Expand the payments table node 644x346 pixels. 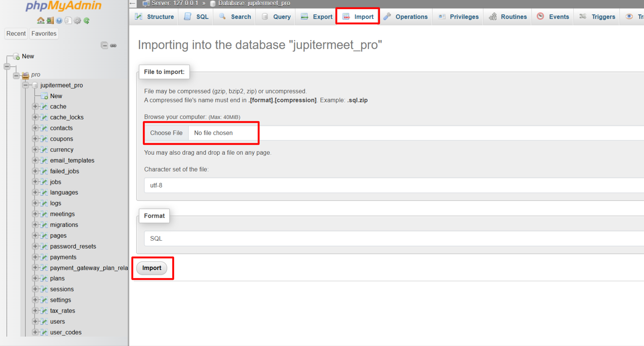(35, 257)
